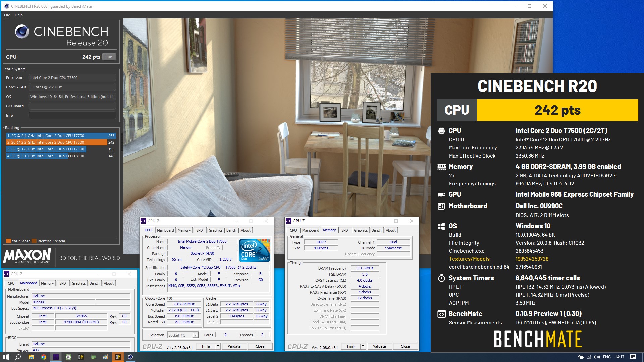The image size is (644, 362).
Task: Select ranking row Core 2 Duo CPU T8100
Action: (61, 156)
